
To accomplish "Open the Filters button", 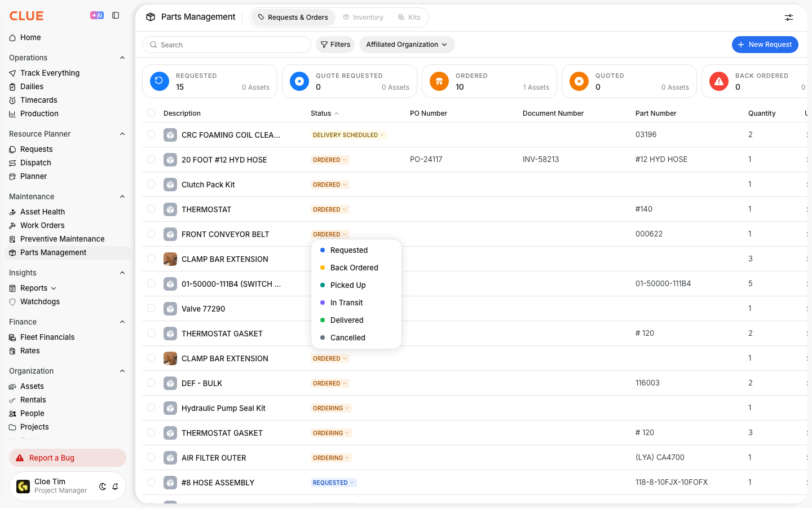I will pyautogui.click(x=335, y=45).
